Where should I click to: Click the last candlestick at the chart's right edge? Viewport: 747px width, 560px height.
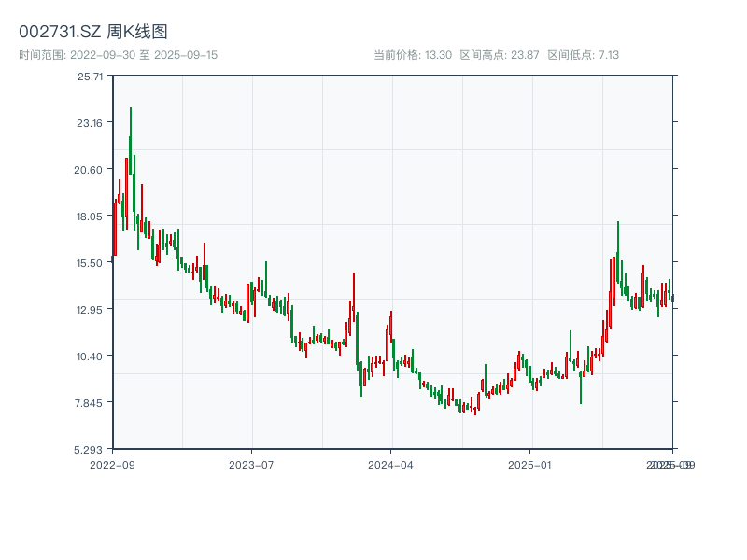point(674,297)
